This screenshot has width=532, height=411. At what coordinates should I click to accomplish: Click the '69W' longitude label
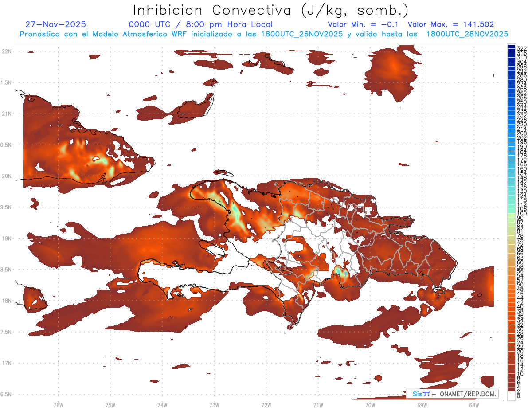coord(422,404)
